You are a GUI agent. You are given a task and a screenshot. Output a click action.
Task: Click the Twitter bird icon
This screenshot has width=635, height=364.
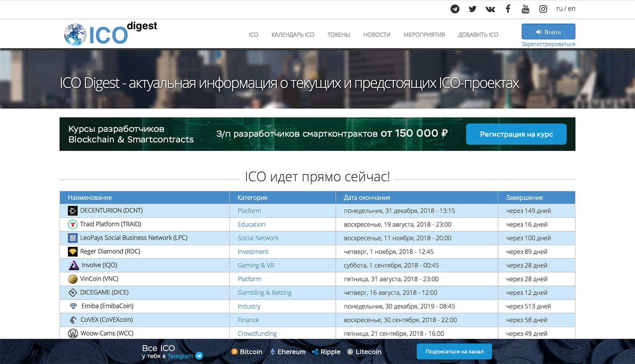(472, 9)
